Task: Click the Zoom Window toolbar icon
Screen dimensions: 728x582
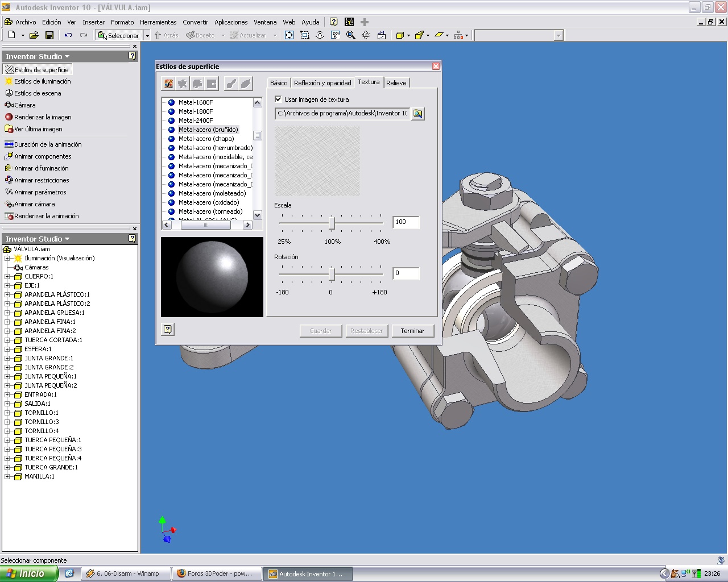Action: tap(305, 35)
